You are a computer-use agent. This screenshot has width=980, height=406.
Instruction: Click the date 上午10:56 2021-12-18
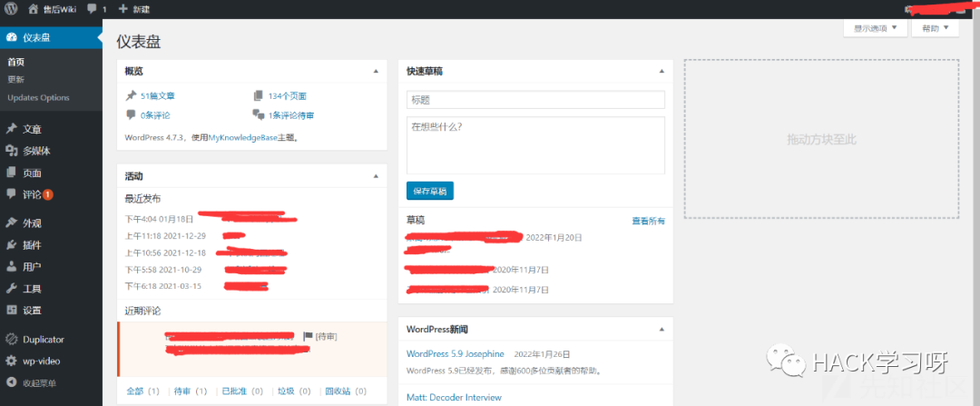[165, 253]
